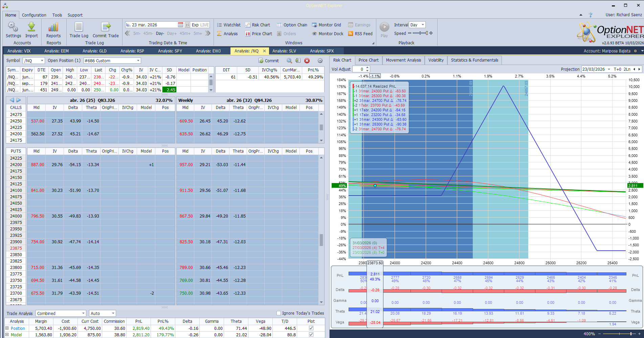Click the green table-arrow icon beside magnifier
644x338 pixels.
298,61
